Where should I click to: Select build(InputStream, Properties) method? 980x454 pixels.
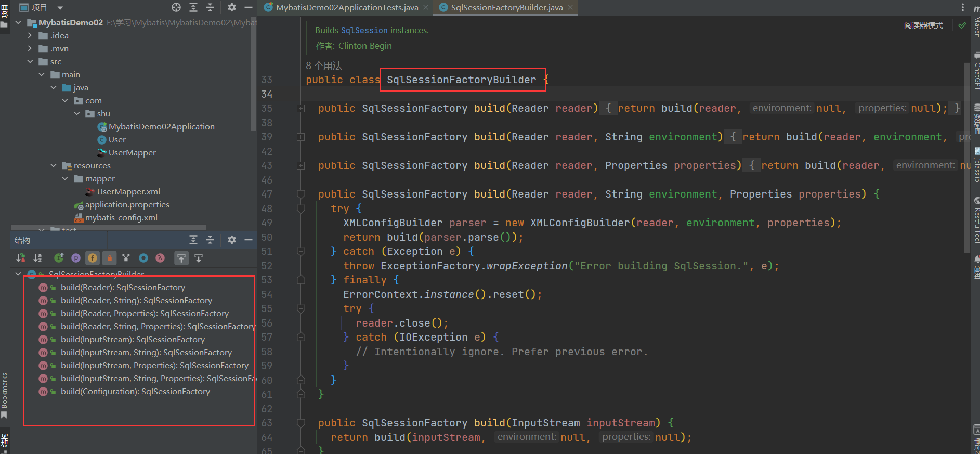[x=154, y=365]
